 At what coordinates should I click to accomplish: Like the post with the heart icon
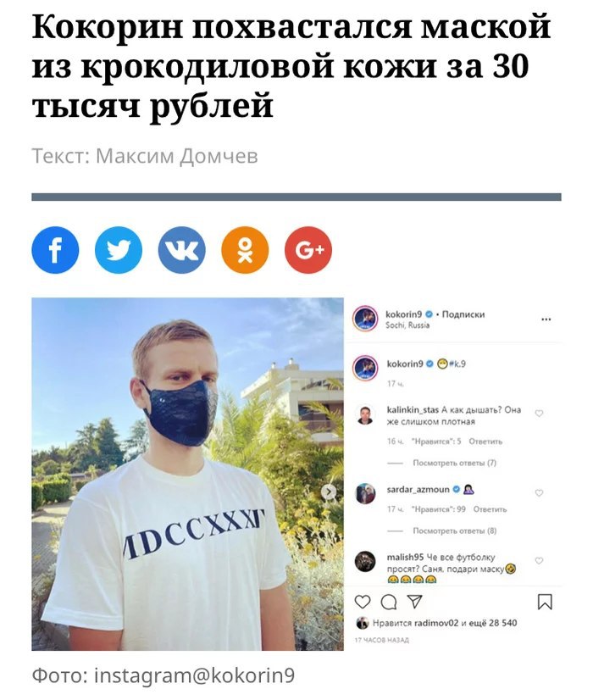tap(363, 603)
